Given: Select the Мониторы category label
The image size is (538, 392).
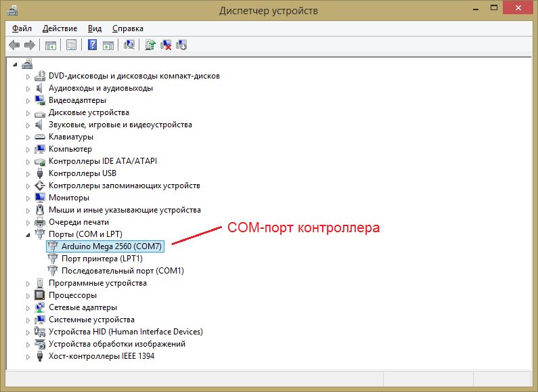Looking at the screenshot, I should coord(68,198).
